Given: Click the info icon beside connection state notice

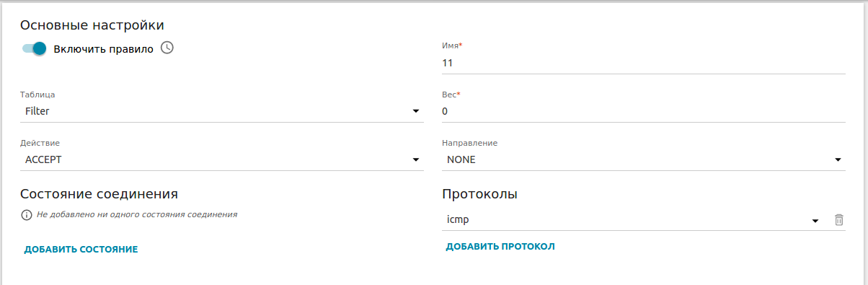Looking at the screenshot, I should point(27,215).
